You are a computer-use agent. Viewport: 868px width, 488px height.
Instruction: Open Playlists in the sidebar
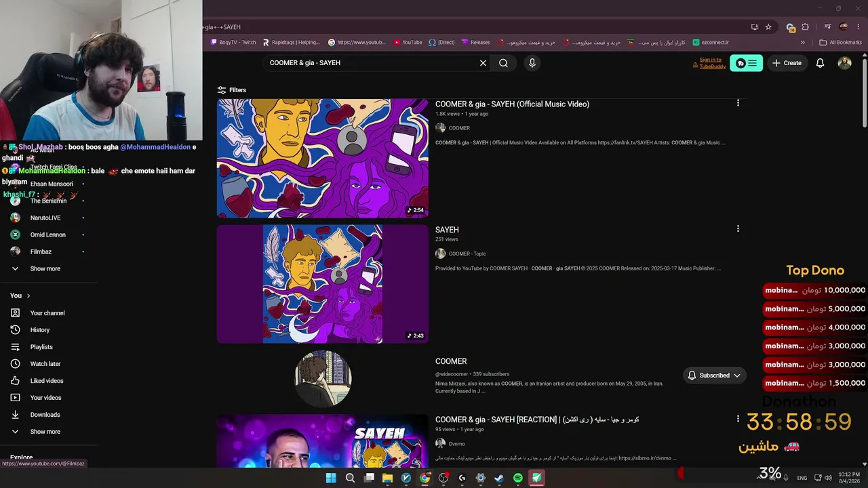coord(41,347)
